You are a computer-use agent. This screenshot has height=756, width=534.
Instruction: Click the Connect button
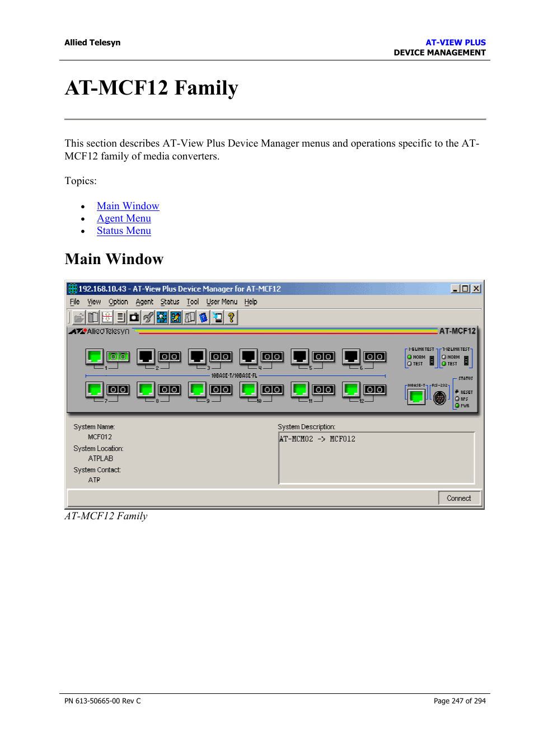[459, 498]
